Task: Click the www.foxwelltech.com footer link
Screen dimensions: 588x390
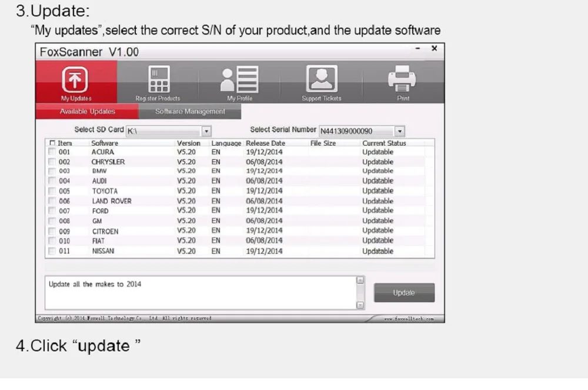Action: (409, 319)
